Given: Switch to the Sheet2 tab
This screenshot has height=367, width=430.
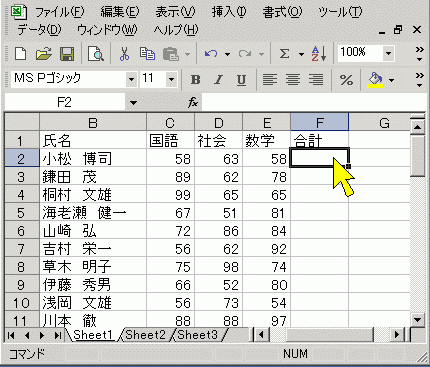Looking at the screenshot, I should (x=146, y=334).
